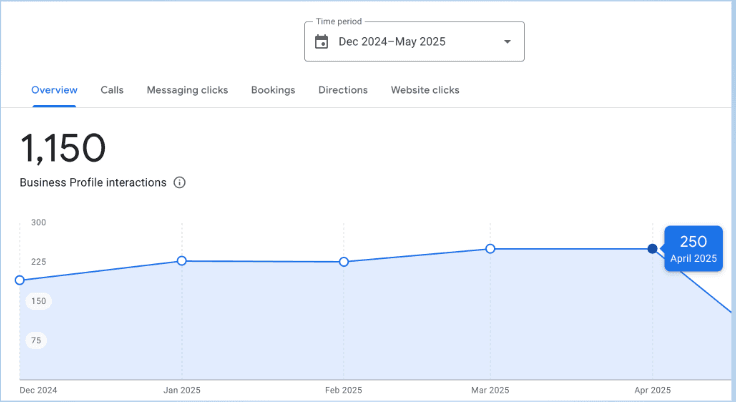Viewport: 736px width, 402px height.
Task: Click the 75 y-axis label
Action: click(x=36, y=340)
